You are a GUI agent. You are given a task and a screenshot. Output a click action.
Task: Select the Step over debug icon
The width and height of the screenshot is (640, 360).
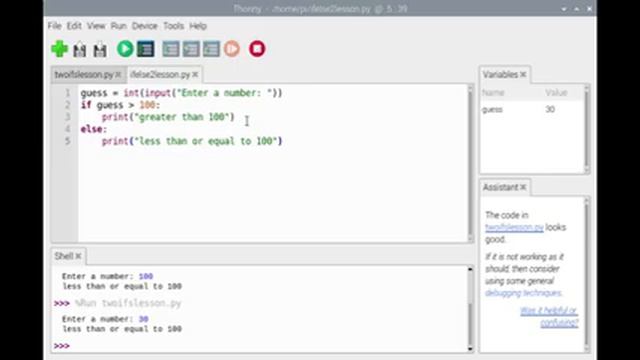point(171,49)
